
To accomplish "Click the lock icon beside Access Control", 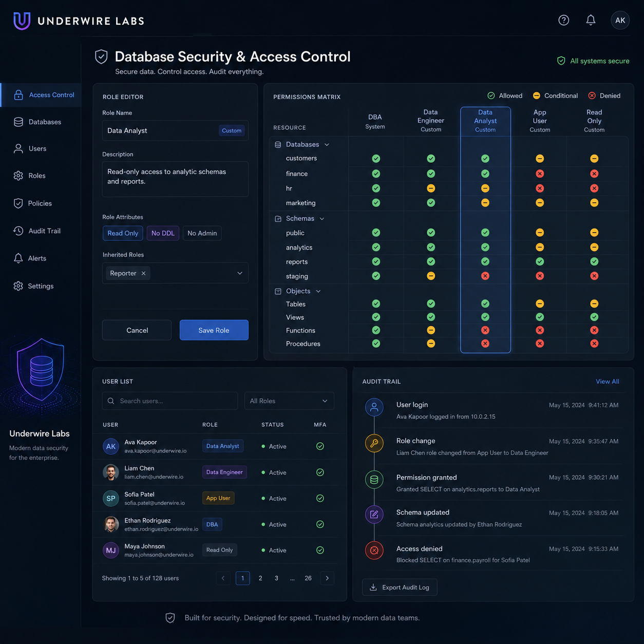I will (x=18, y=95).
